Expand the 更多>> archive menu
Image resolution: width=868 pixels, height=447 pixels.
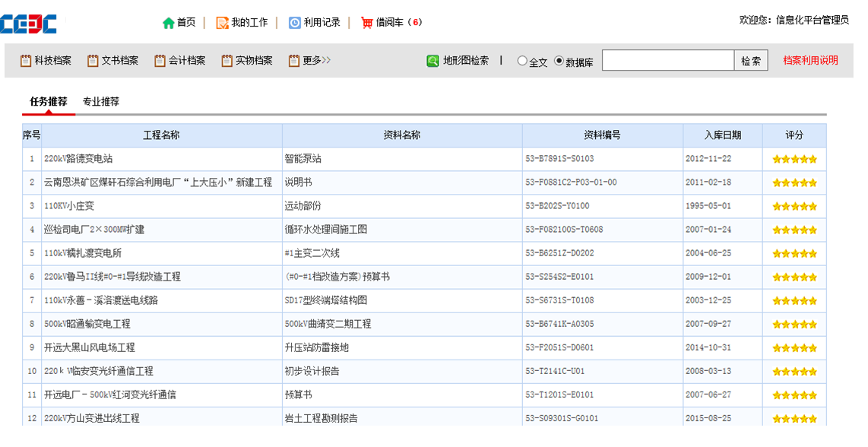309,61
